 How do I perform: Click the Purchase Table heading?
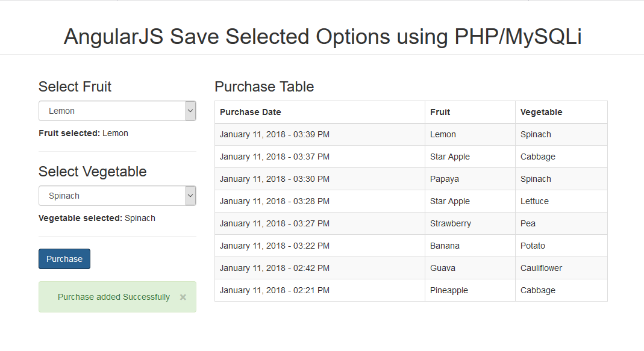[x=264, y=87]
